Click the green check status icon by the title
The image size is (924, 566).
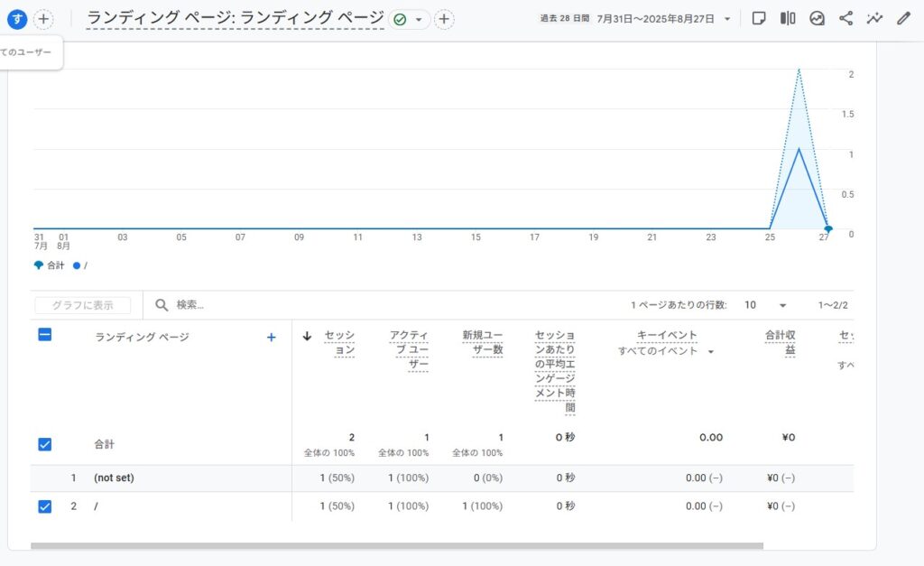[x=400, y=20]
